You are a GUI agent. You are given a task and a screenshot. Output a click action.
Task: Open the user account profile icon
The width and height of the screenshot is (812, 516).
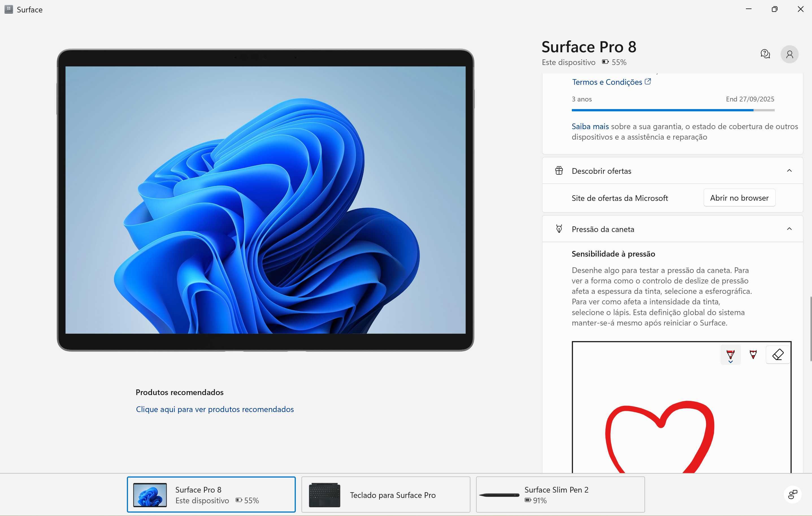pyautogui.click(x=789, y=54)
